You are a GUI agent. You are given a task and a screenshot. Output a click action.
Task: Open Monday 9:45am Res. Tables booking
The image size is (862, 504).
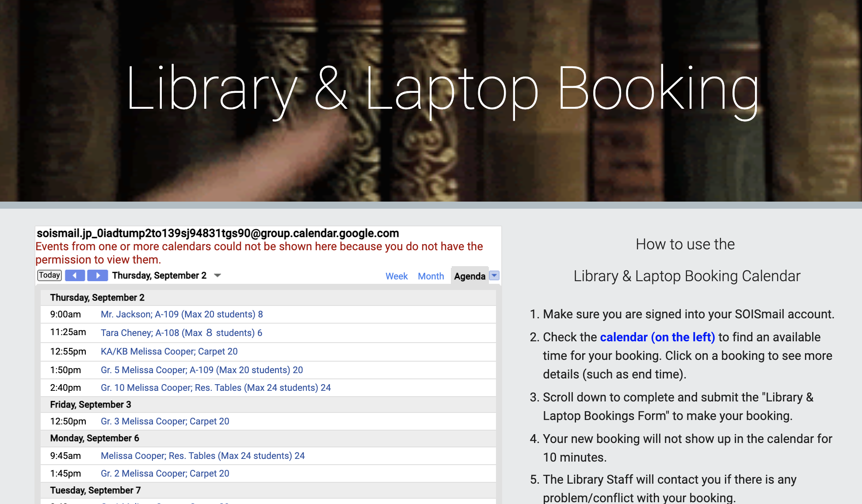(x=202, y=456)
